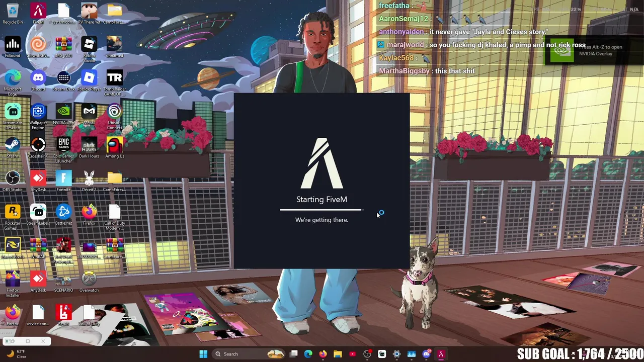Open the Marvel Rivals desktop shortcut
The width and height of the screenshot is (644, 362).
click(13, 249)
